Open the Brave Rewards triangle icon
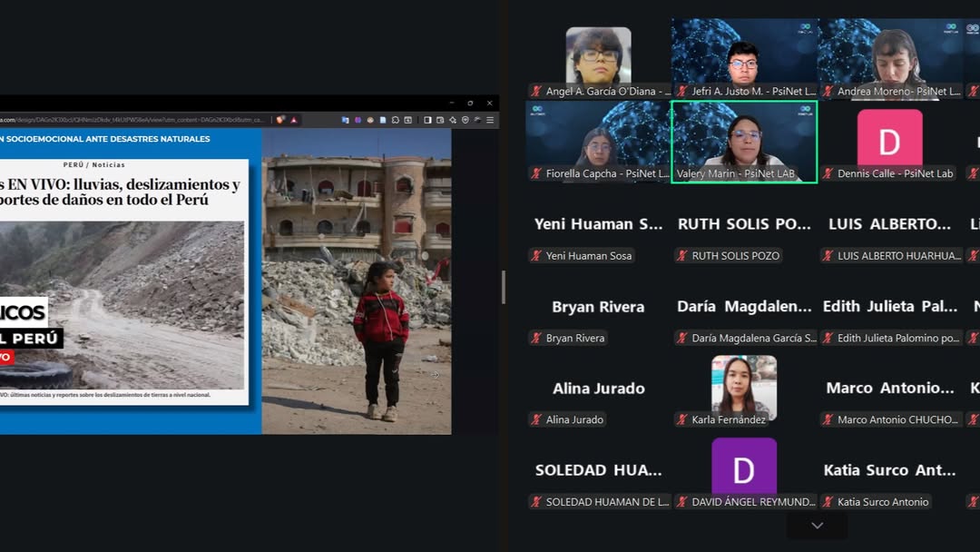Viewport: 980px width, 552px height. click(x=294, y=120)
